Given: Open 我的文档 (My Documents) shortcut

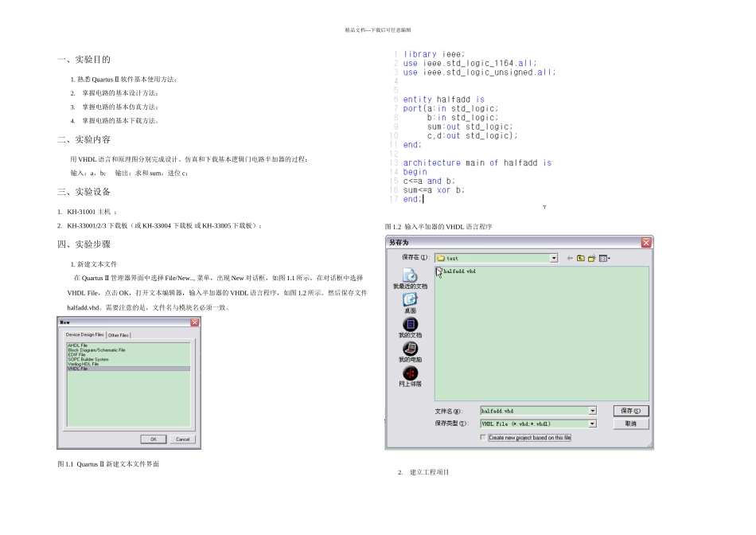Looking at the screenshot, I should pos(410,327).
